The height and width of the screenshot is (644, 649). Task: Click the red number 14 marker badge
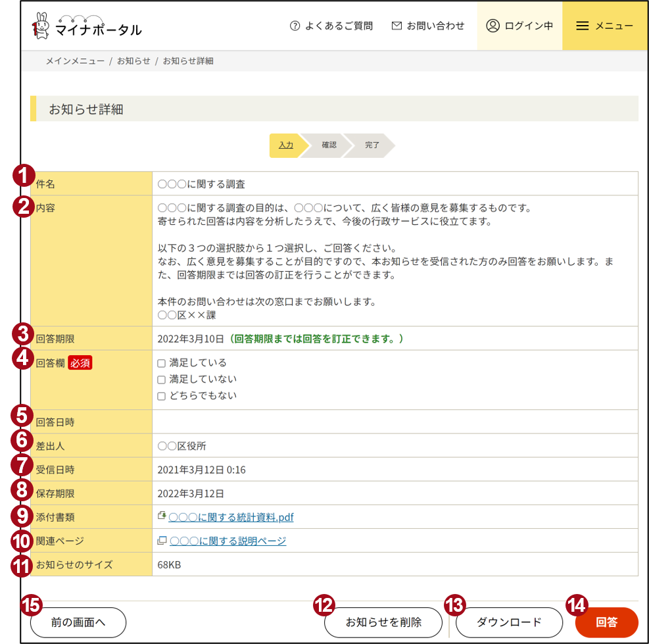tap(577, 605)
